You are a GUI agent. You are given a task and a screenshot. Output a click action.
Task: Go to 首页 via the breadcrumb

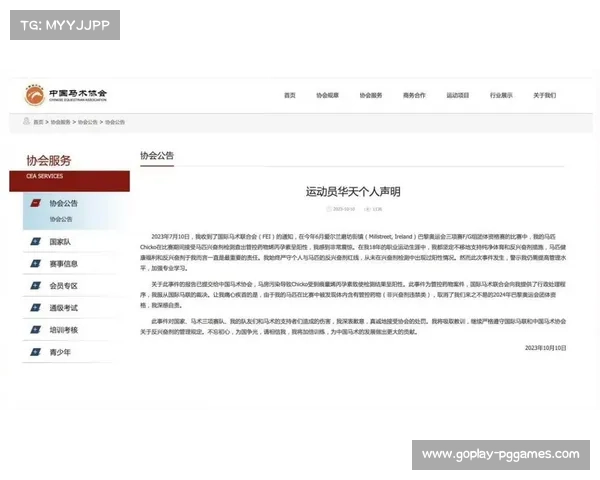coord(38,122)
